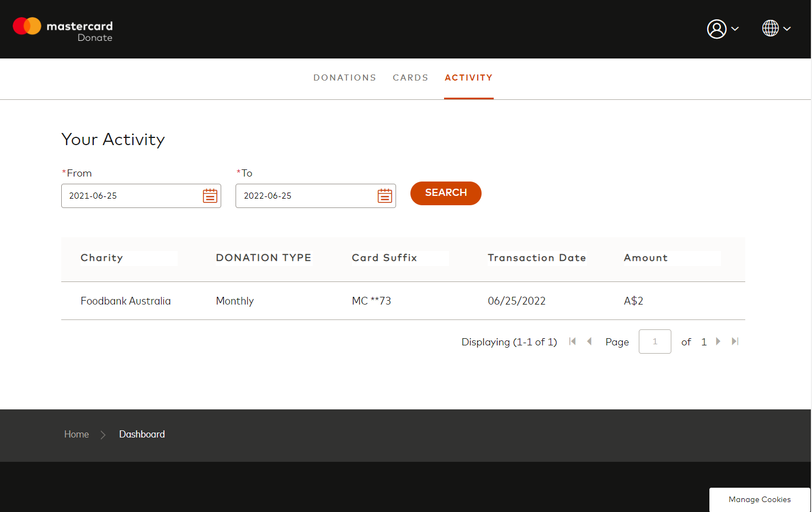Follow the Home breadcrumb link
Image resolution: width=812 pixels, height=512 pixels.
pyautogui.click(x=76, y=434)
